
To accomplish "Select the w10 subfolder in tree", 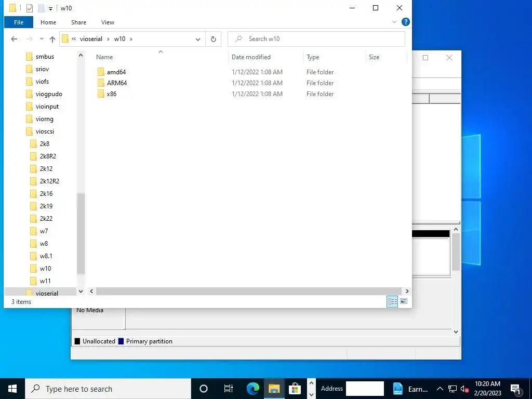I will point(45,269).
